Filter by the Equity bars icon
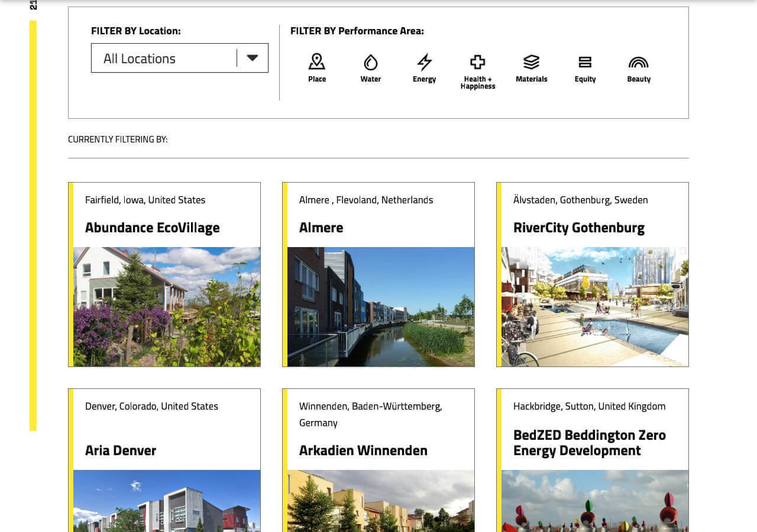The width and height of the screenshot is (757, 532). tap(585, 61)
